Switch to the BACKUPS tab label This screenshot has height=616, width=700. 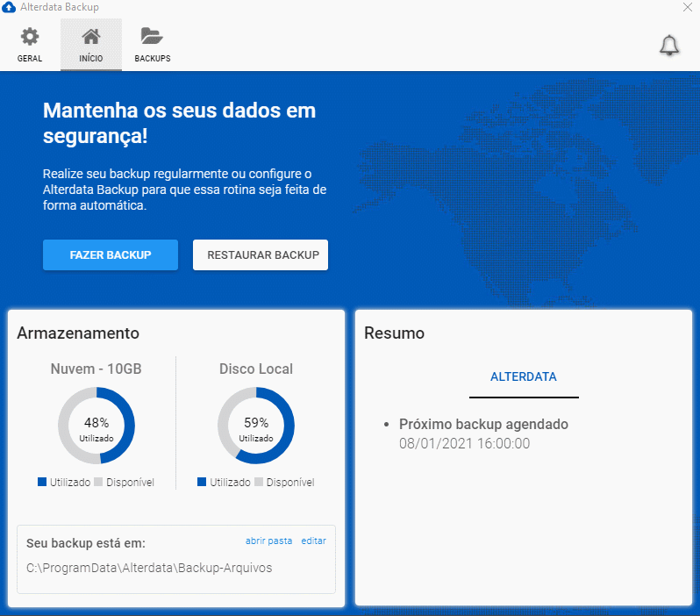click(x=153, y=59)
